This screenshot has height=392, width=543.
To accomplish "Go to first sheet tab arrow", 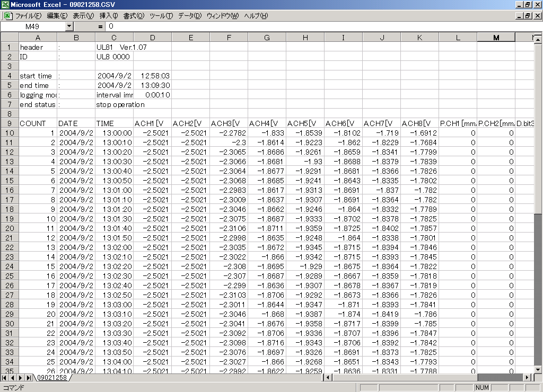I will [4, 378].
